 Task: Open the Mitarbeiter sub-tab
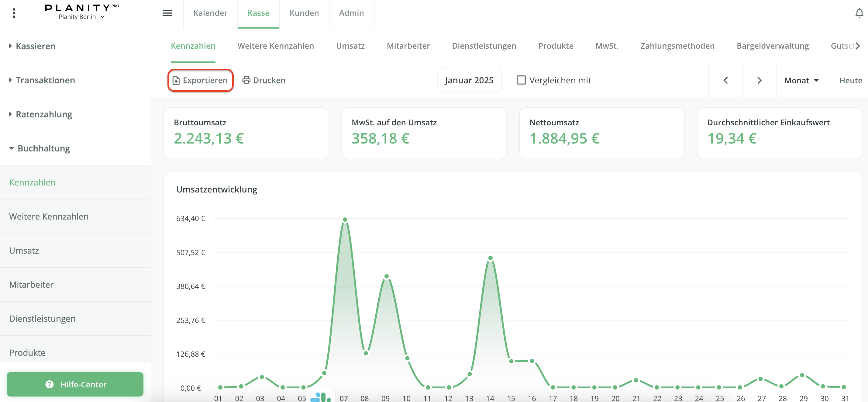(408, 46)
